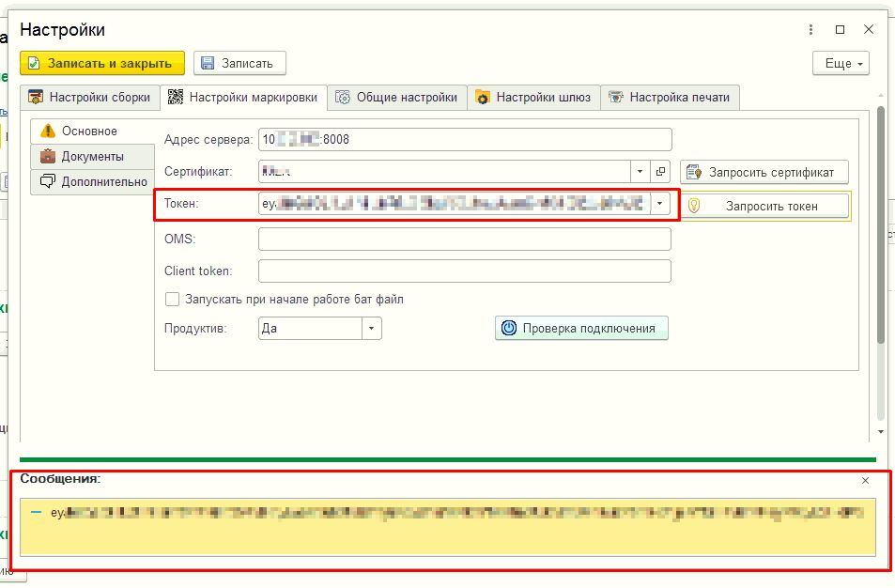Open the Документы section with briefcase icon
Image resolution: width=895 pixels, height=588 pixels.
click(92, 157)
